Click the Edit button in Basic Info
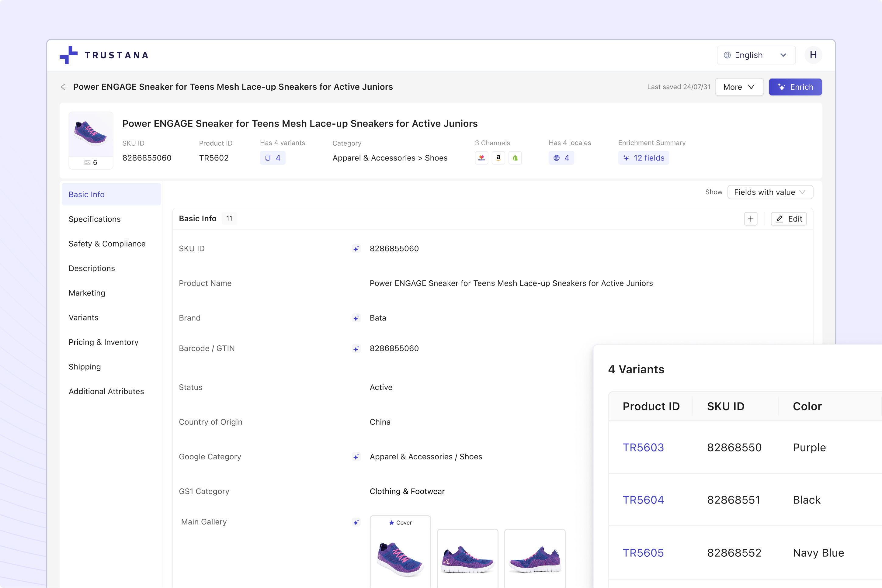This screenshot has width=882, height=588. (788, 219)
